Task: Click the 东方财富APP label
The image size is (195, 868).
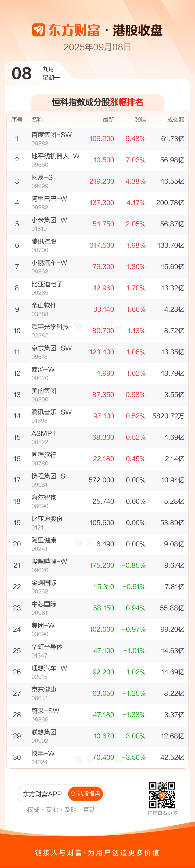Action: (42, 794)
